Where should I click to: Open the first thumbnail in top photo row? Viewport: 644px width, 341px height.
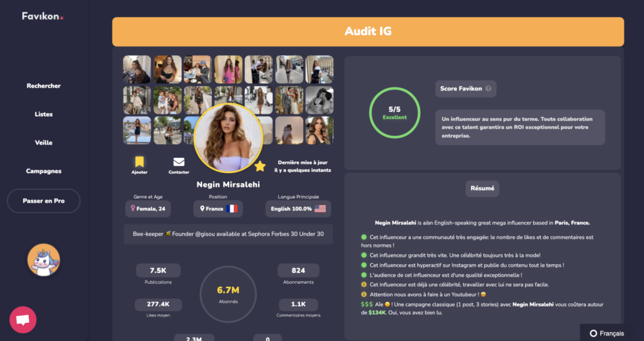pyautogui.click(x=136, y=69)
